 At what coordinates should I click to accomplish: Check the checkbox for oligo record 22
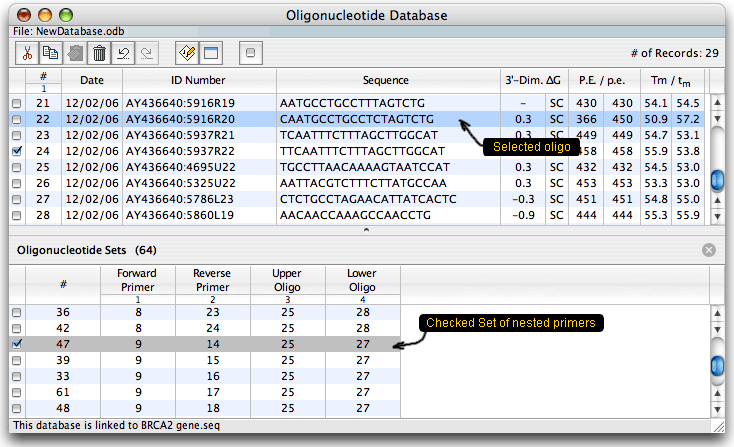pyautogui.click(x=16, y=119)
